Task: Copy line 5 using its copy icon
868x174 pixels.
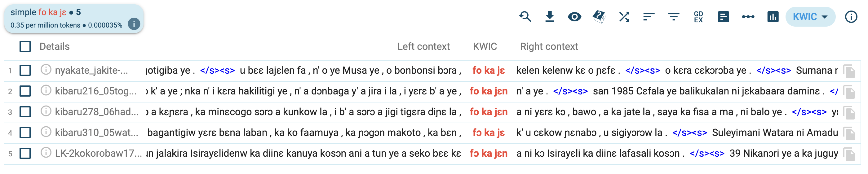Action: (849, 154)
